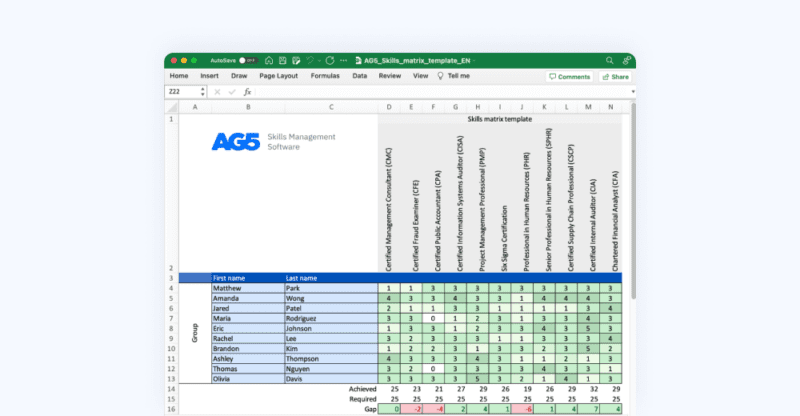Click the vertical 'Group' label cell
The image size is (800, 416).
pos(194,333)
